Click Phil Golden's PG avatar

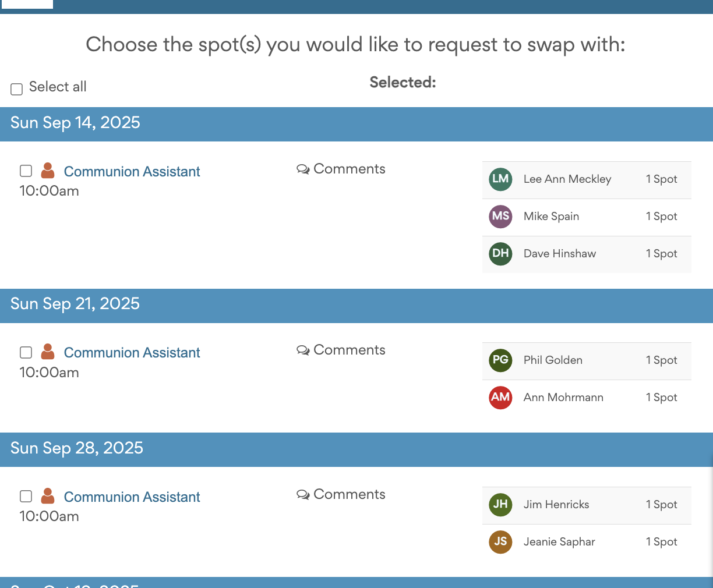(x=500, y=360)
